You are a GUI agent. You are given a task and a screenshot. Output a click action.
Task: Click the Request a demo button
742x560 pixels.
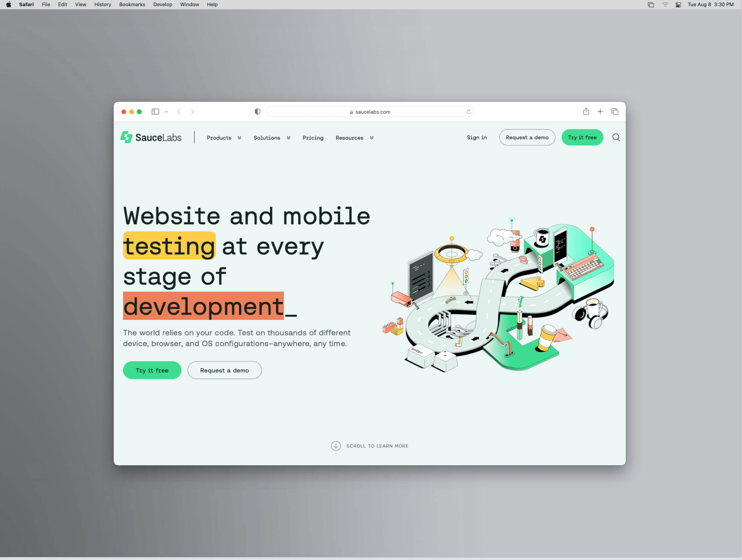pyautogui.click(x=526, y=137)
